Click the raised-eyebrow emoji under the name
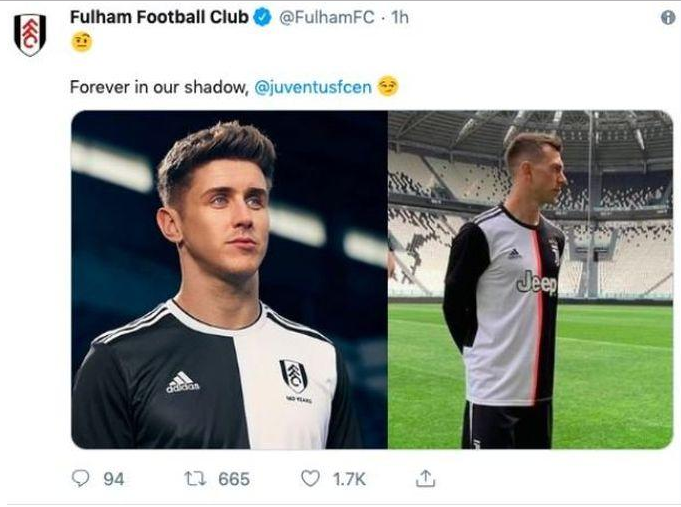 [82, 43]
